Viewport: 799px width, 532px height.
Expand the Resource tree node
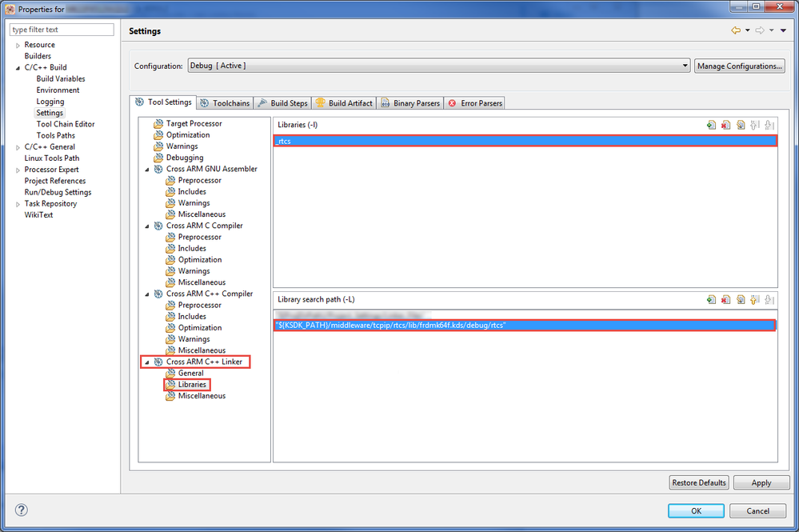tap(18, 46)
